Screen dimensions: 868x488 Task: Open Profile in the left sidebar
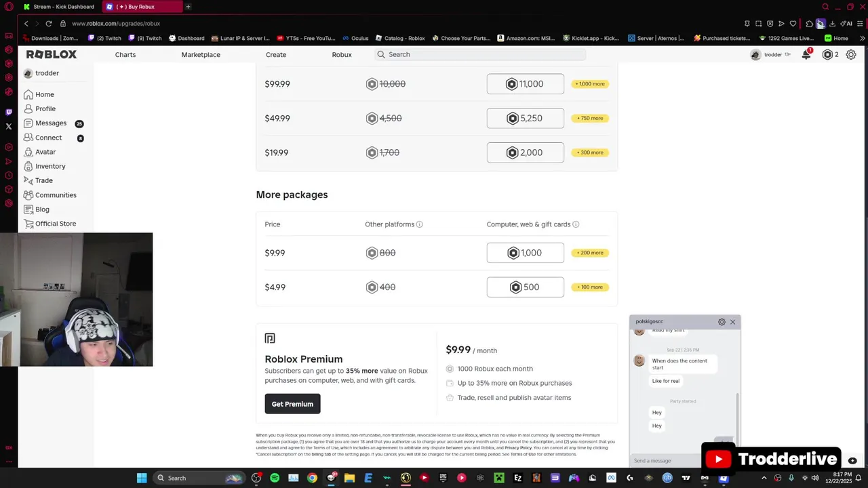pyautogui.click(x=39, y=108)
